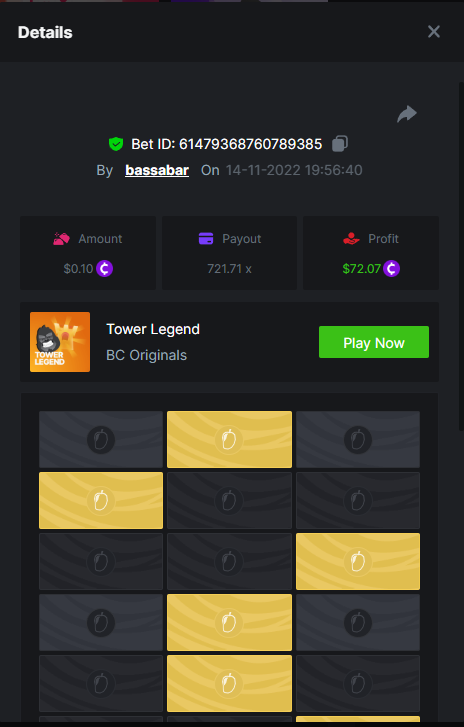Viewport: 464px width, 727px height.
Task: Click the Profit hand icon
Action: (351, 239)
